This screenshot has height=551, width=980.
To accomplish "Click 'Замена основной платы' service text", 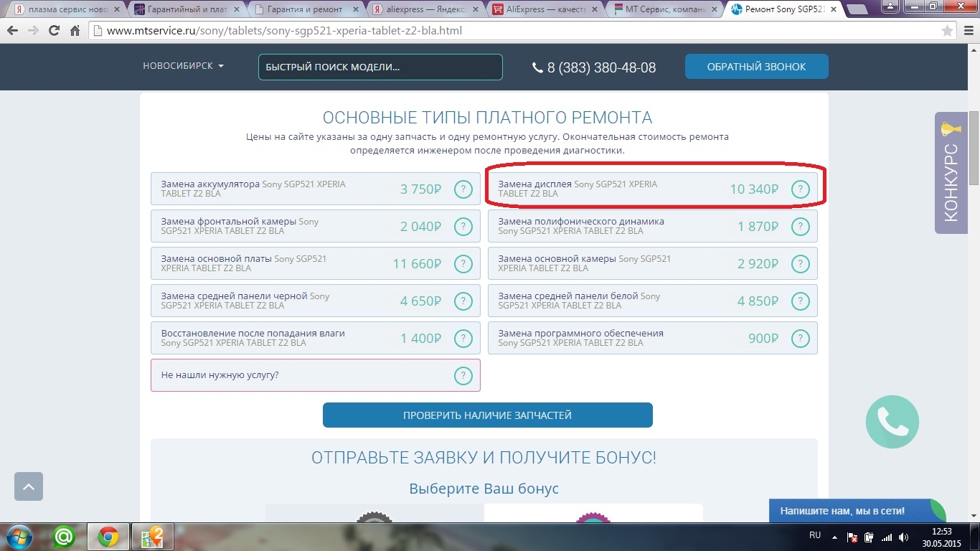I will tap(216, 258).
